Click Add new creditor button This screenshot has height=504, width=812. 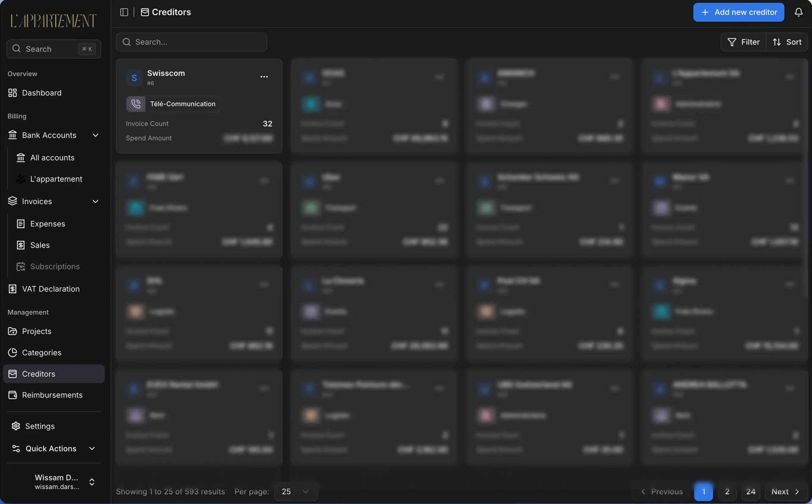click(738, 12)
